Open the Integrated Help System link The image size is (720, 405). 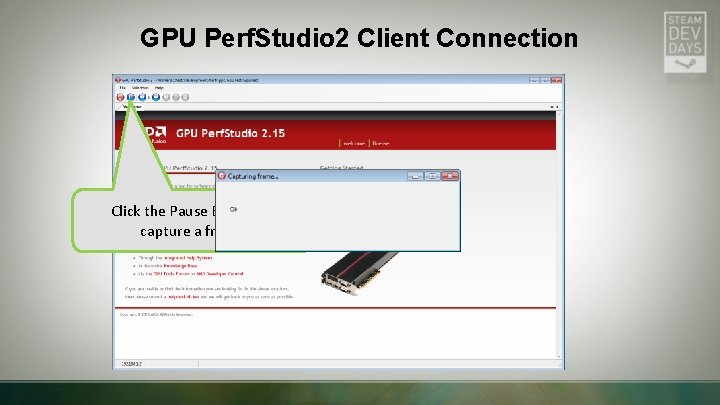tap(188, 258)
